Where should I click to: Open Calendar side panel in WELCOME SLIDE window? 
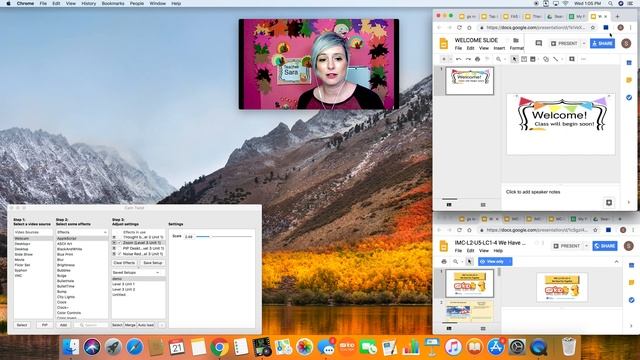pos(629,63)
